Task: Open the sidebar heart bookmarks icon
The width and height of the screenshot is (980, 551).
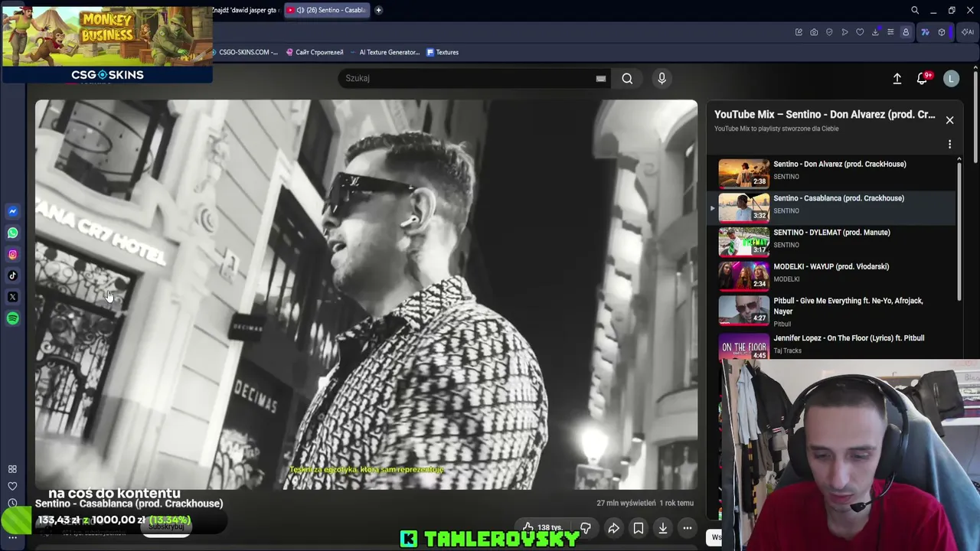Action: pos(12,486)
